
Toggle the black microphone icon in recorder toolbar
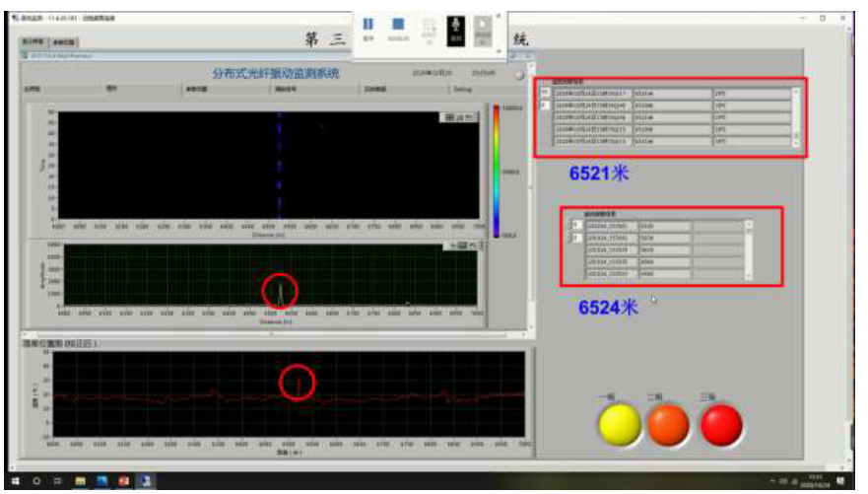tap(456, 31)
